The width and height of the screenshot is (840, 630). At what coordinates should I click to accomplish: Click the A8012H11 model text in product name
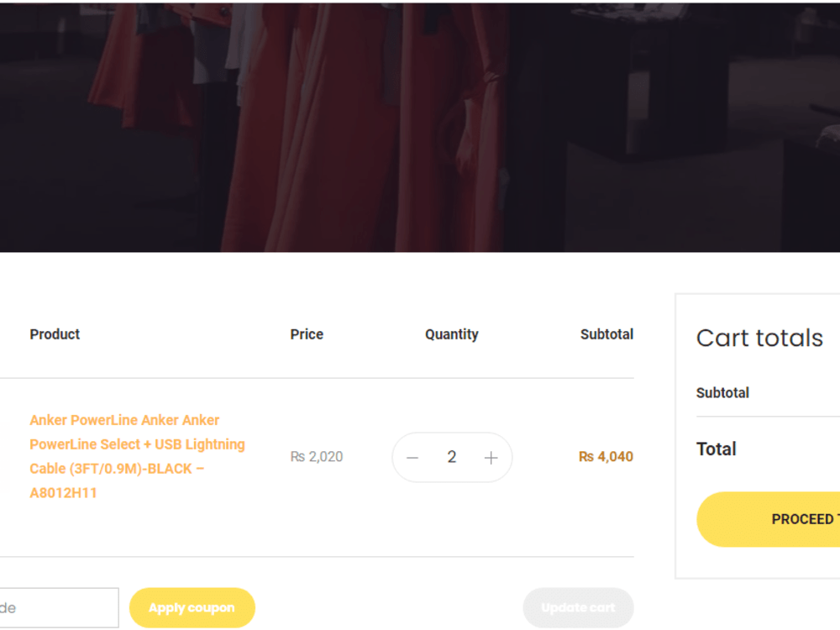63,493
